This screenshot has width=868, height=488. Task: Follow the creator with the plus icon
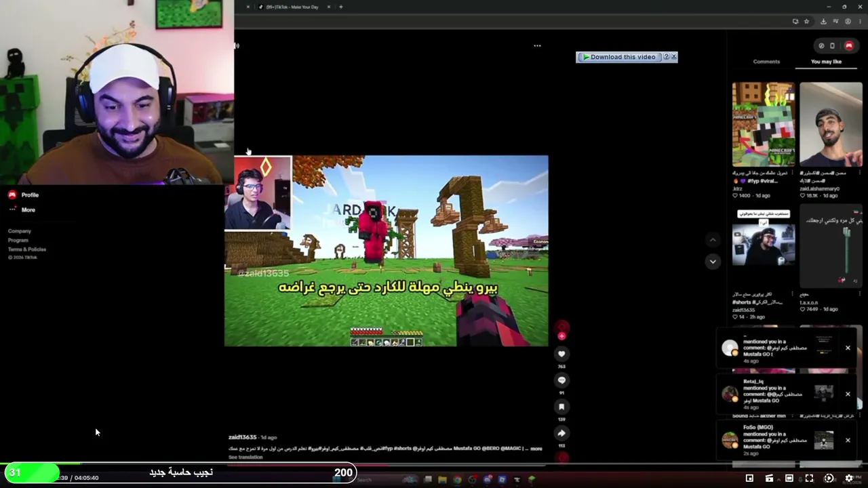click(561, 335)
